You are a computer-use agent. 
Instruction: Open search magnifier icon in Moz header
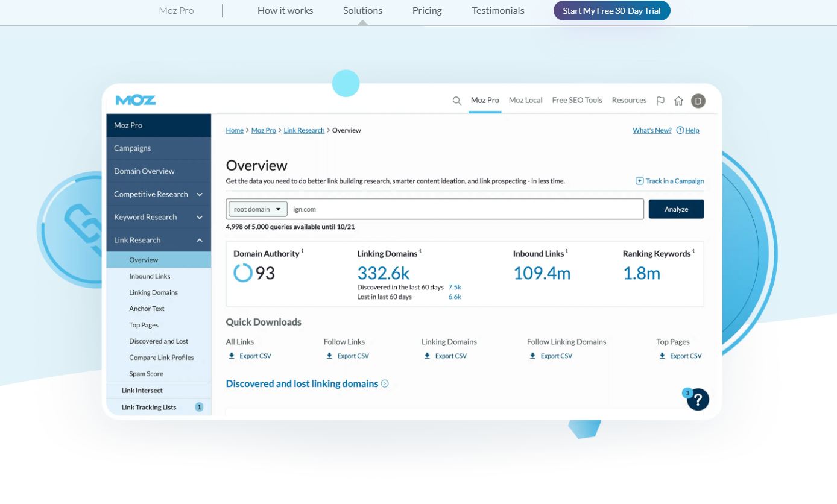[x=457, y=101]
